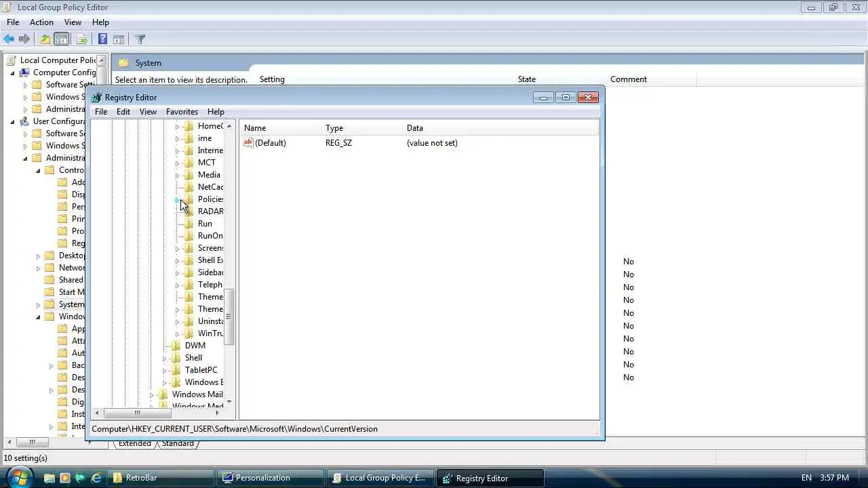
Task: Launch Internet Explorer from Quick Launch
Action: [96, 478]
